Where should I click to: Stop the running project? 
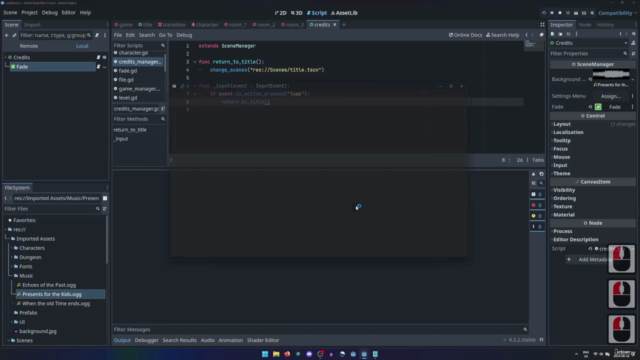(x=560, y=13)
